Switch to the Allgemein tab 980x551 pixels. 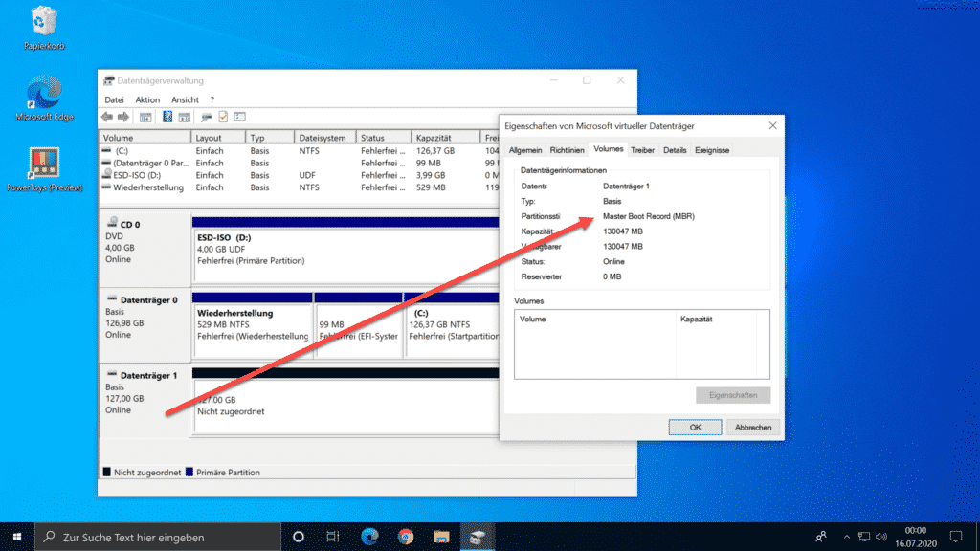pyautogui.click(x=525, y=150)
